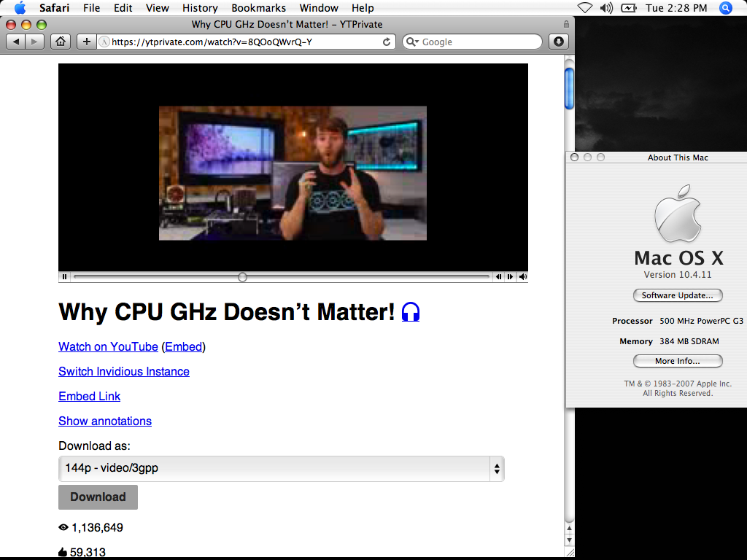Open the Edit menu
The width and height of the screenshot is (747, 560).
click(x=123, y=8)
